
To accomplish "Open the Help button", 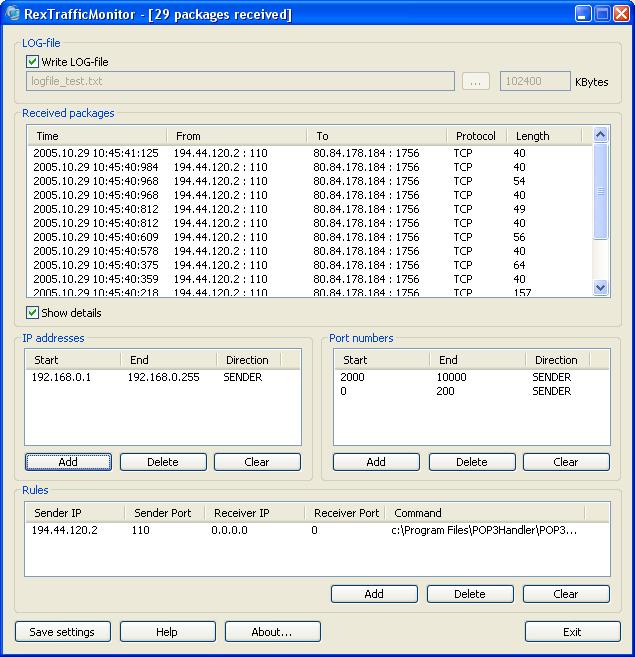I will [x=168, y=631].
